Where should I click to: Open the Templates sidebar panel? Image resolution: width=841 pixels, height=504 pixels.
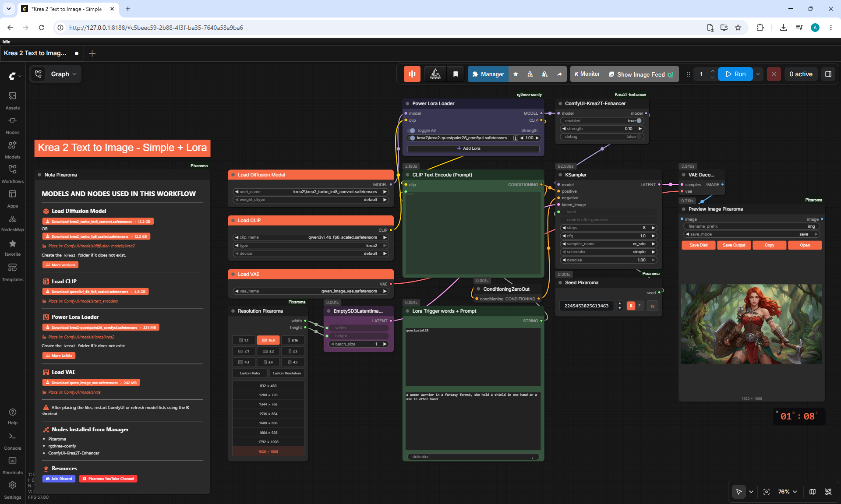13,272
